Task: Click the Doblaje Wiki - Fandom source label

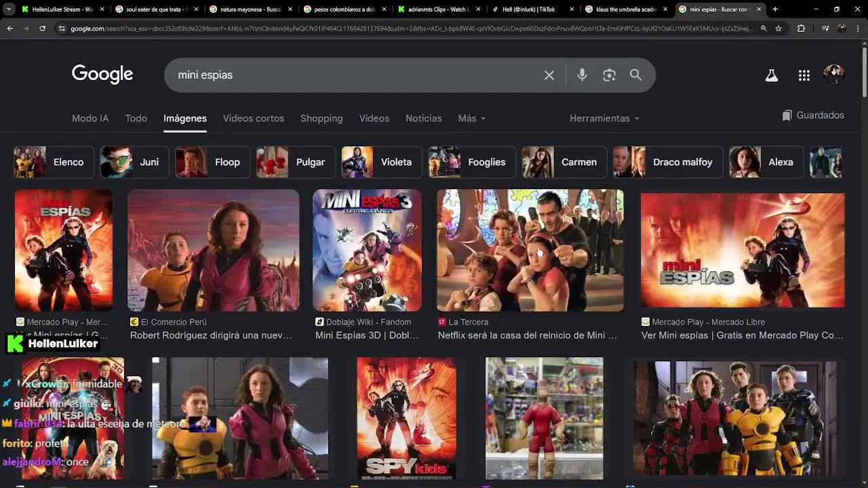Action: point(368,322)
